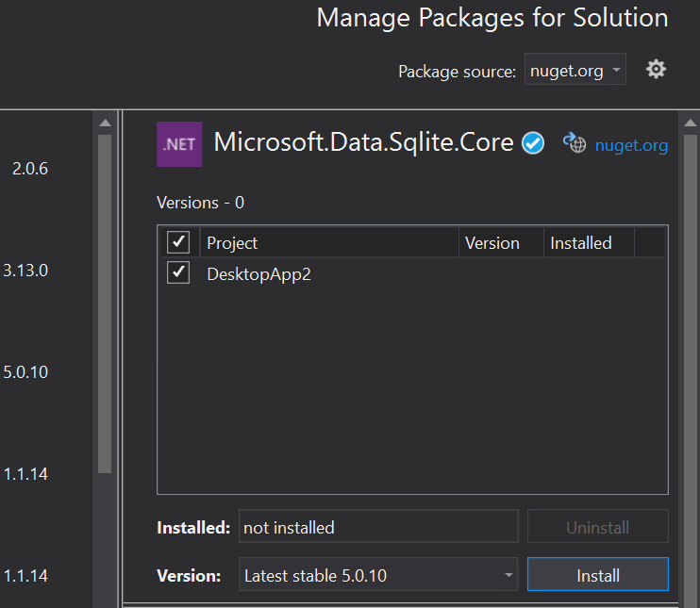The image size is (700, 608).
Task: Expand the Version dropdown showing Latest stable 5.0.10
Action: tap(378, 575)
